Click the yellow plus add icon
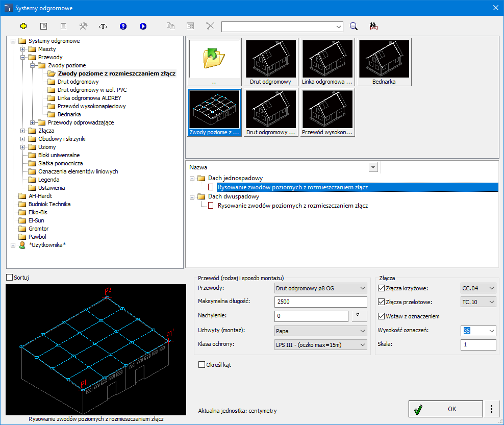 click(23, 26)
